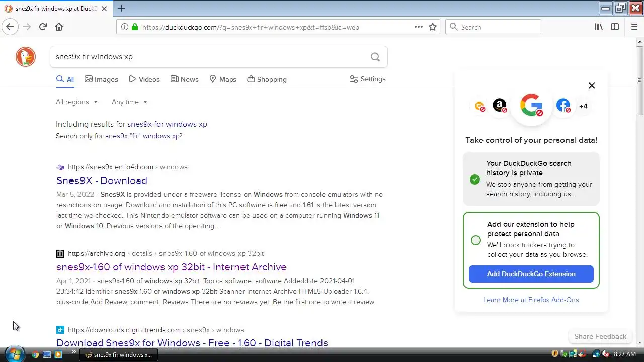
Task: Launch Chrome from the taskbar quick launch
Action: coord(35,354)
